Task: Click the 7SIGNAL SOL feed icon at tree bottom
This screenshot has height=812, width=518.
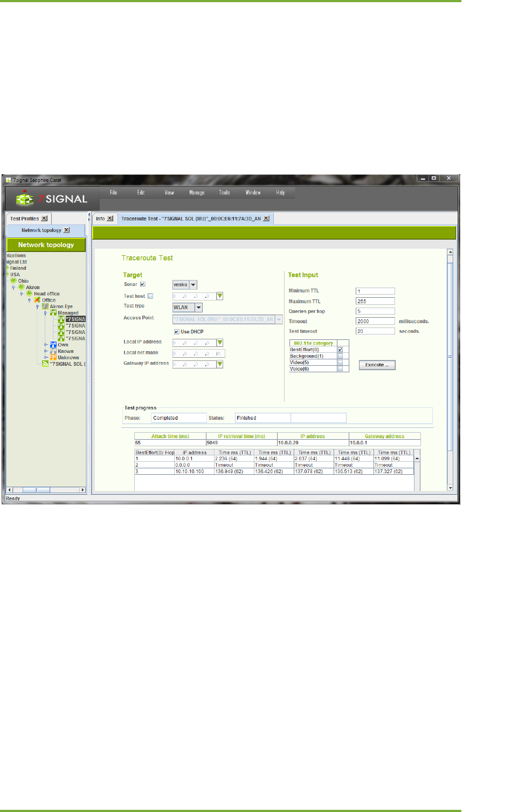Action: click(x=45, y=364)
